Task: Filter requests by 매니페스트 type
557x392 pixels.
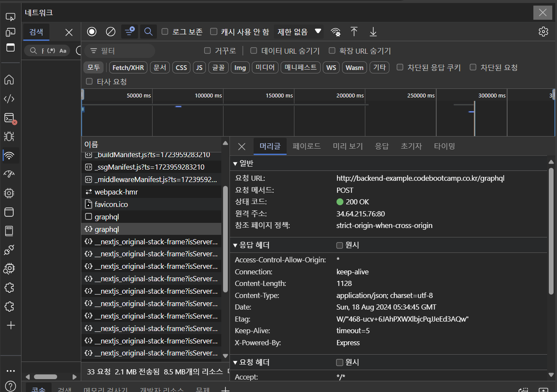Action: [300, 67]
